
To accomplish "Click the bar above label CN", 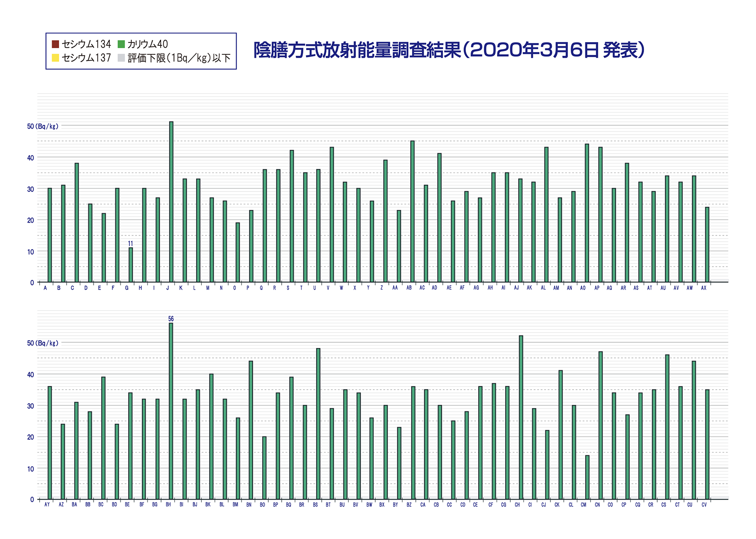I will tap(601, 426).
